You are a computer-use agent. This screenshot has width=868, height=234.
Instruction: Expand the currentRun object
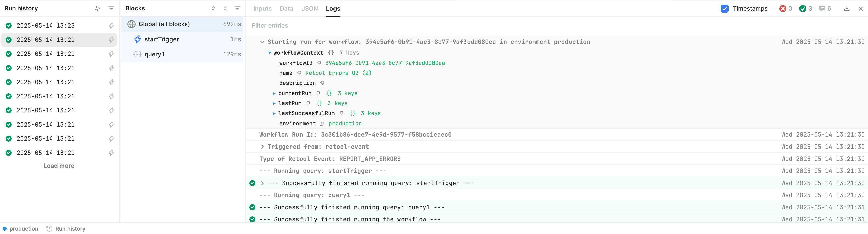click(274, 93)
